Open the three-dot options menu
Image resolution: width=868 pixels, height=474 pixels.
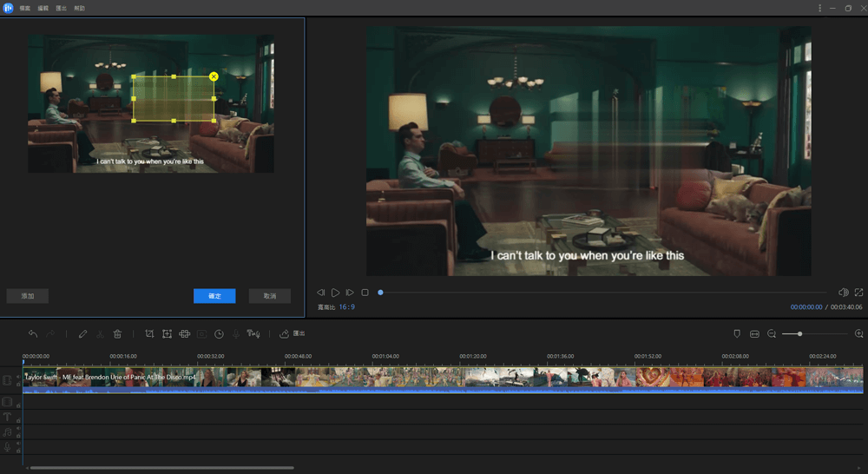click(819, 8)
